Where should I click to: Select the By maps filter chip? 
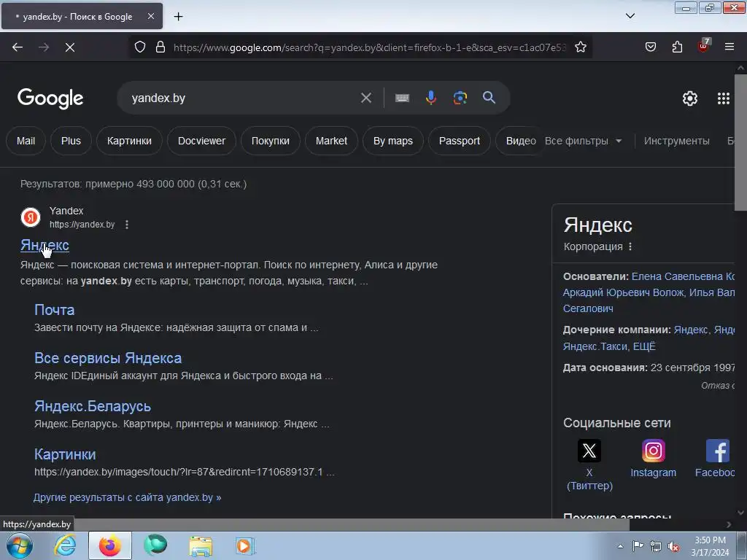393,141
